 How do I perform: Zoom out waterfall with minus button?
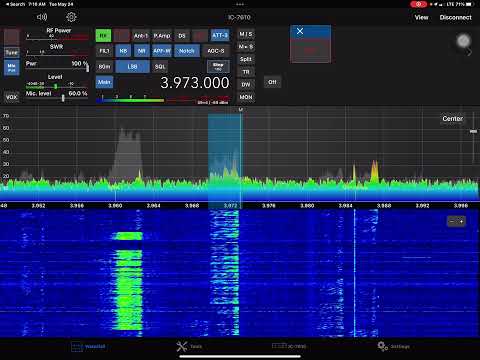pyautogui.click(x=452, y=221)
